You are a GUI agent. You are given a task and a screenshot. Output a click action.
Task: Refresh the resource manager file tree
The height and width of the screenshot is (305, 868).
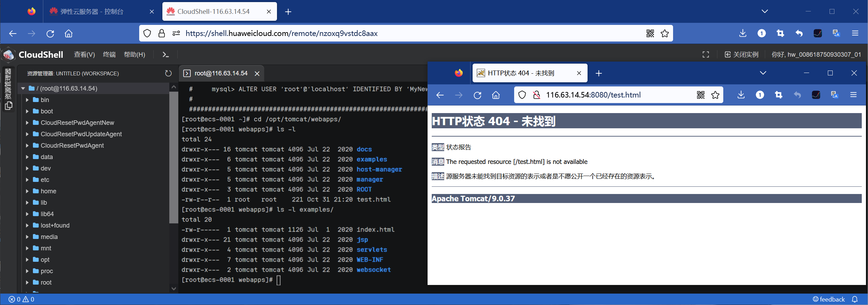pos(168,73)
